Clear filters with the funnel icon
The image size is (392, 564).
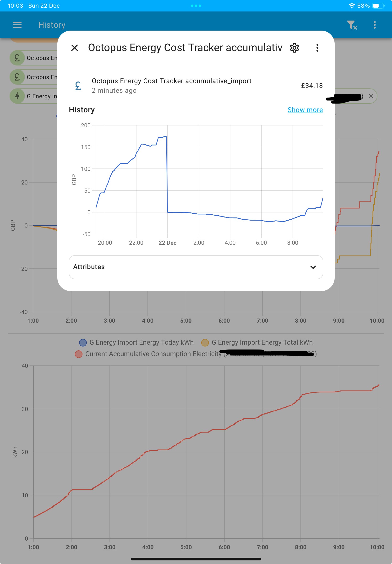(352, 25)
